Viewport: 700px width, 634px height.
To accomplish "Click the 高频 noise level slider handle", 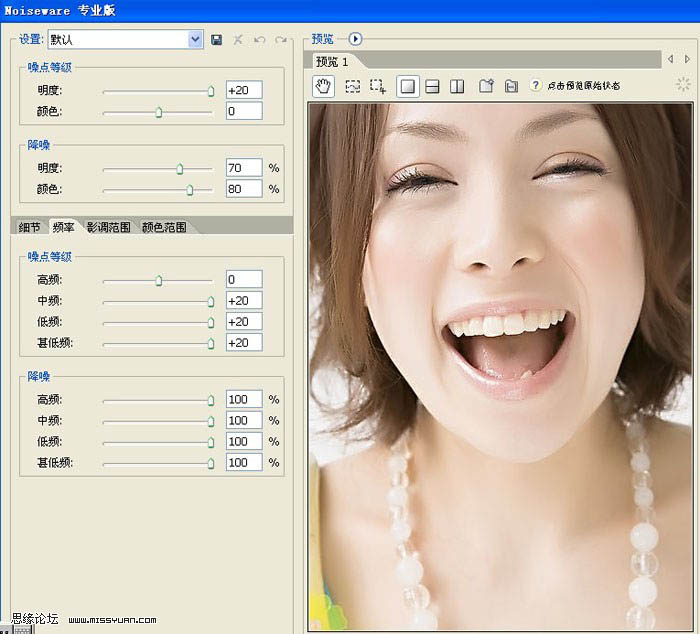I will tap(158, 280).
